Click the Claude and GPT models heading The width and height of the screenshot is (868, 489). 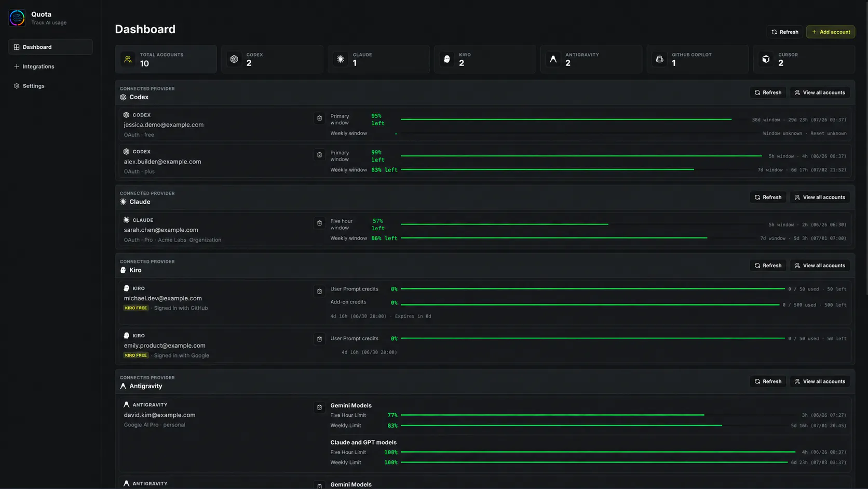pos(363,443)
